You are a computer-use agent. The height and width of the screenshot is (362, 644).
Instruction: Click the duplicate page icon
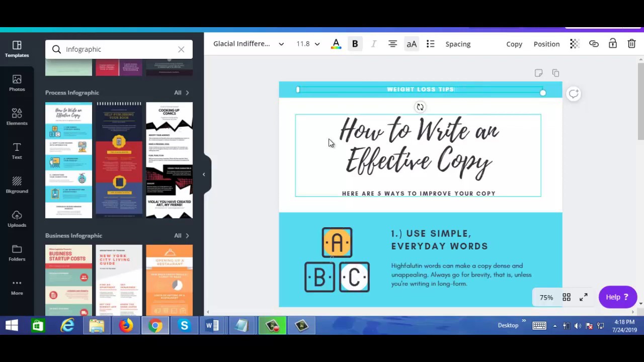(555, 73)
